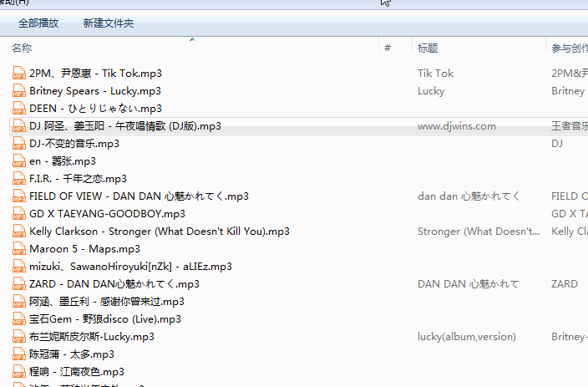Click MP3 icon of 宝石Gem 野狼disco file

pos(18,319)
